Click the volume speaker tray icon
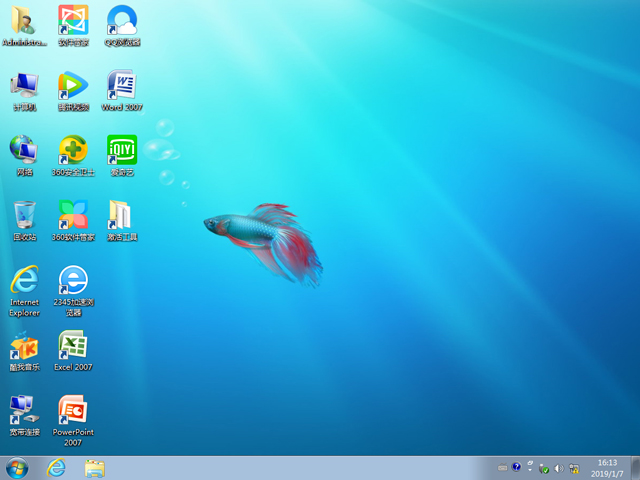The width and height of the screenshot is (640, 480). pos(559,468)
